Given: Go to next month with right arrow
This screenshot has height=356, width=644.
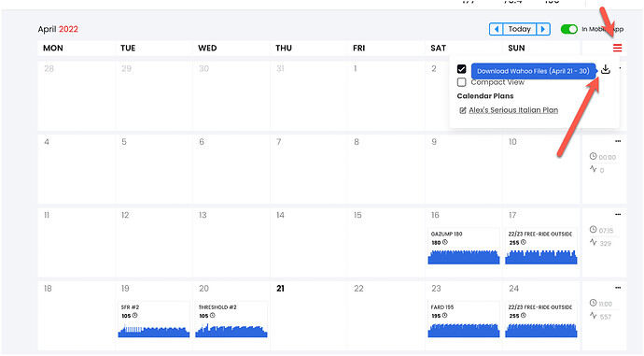Looking at the screenshot, I should 543,29.
